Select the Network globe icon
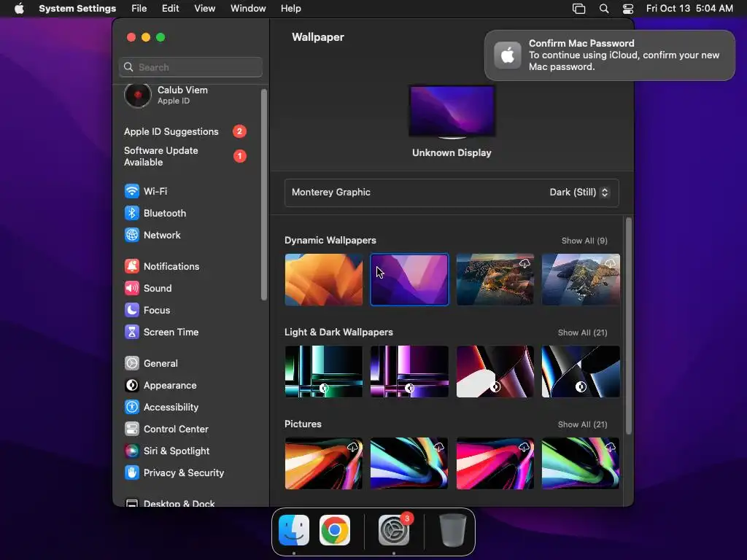Viewport: 747px width, 560px height. coord(131,236)
